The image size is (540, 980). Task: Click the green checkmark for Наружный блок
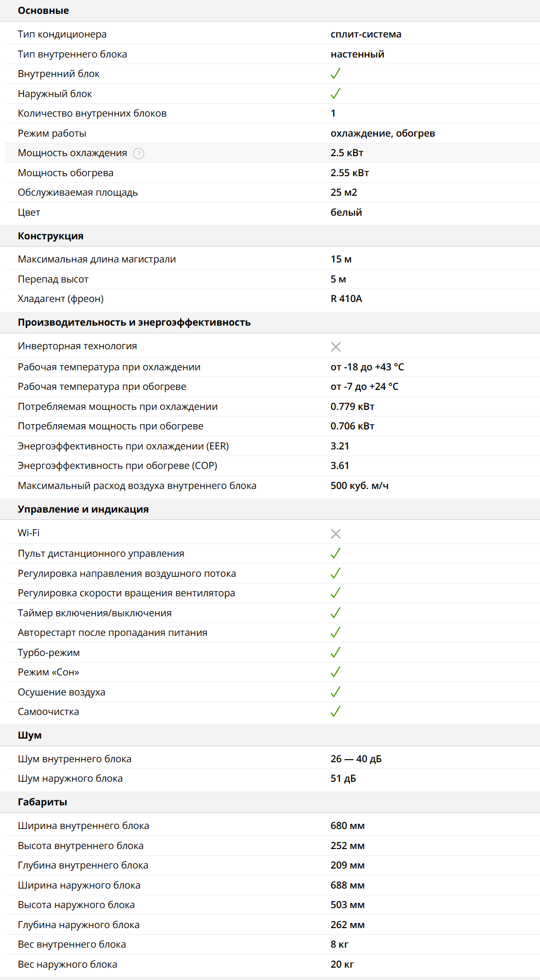336,93
